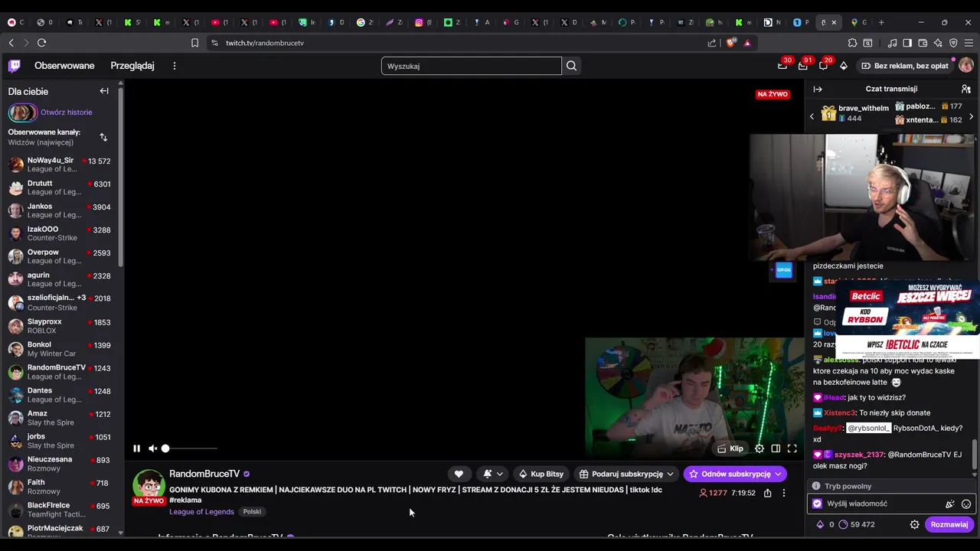Share the stream via share icon
Image resolution: width=980 pixels, height=551 pixels.
click(767, 493)
